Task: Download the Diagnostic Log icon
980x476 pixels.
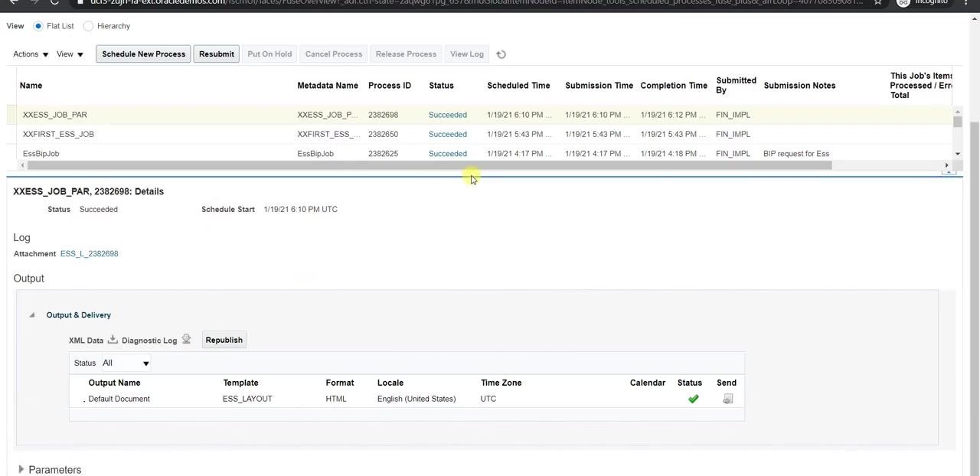Action: [x=186, y=340]
